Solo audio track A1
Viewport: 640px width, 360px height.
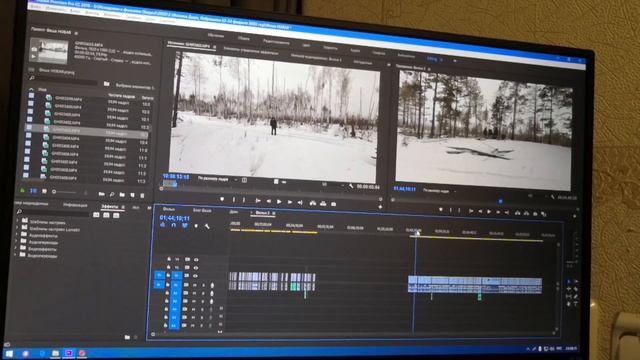tap(203, 285)
